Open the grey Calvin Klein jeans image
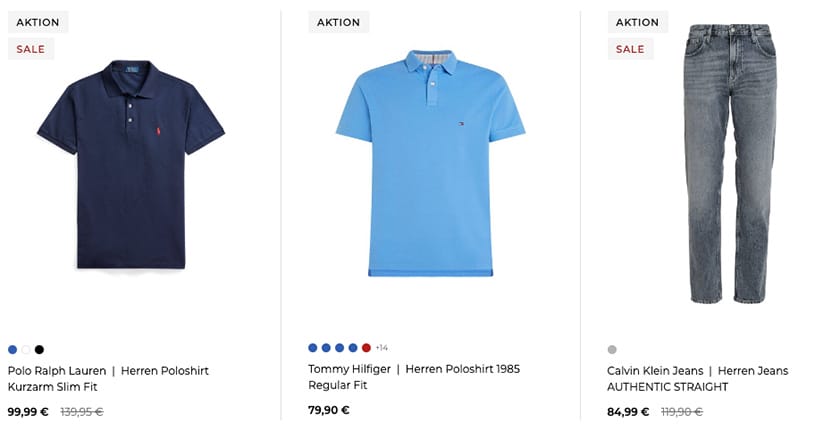 [x=730, y=165]
